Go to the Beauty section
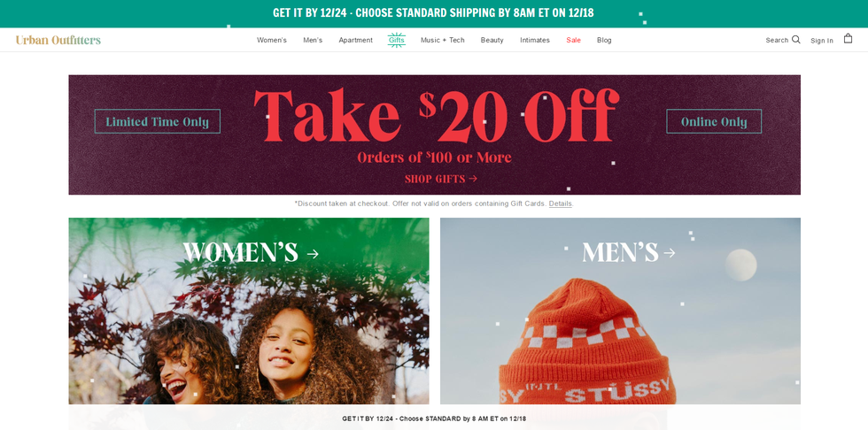Screen dimensions: 868x430 click(492, 41)
